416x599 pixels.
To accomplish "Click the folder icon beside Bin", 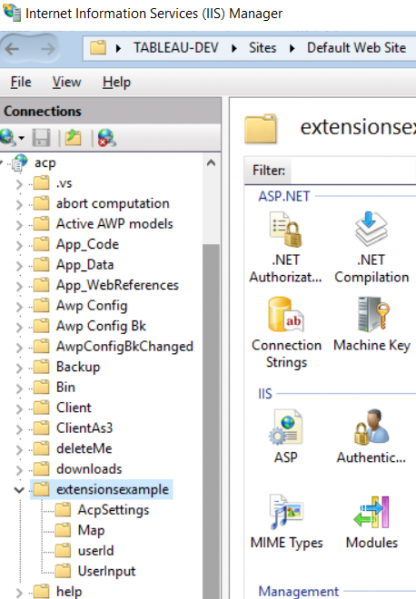I will tap(41, 387).
